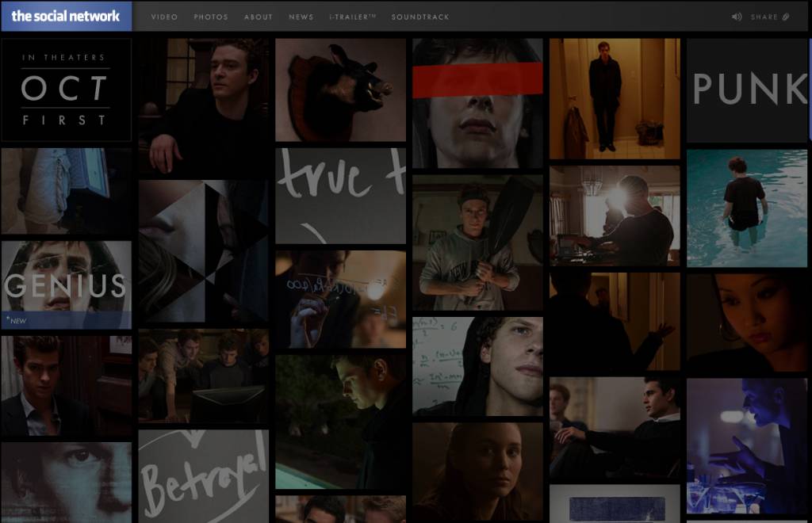Mute sound with the speaker icon

click(737, 17)
